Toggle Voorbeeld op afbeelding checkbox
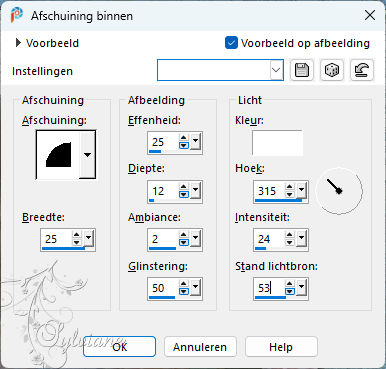 [x=231, y=43]
